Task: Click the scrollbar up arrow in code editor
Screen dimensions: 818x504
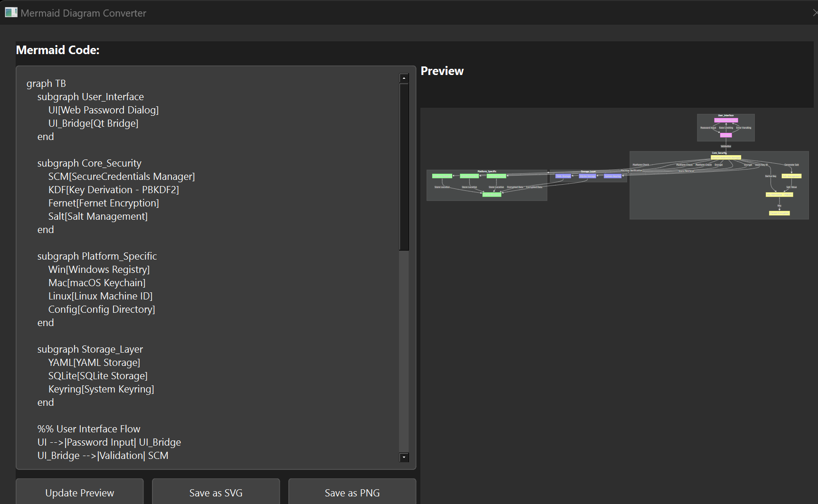Action: coord(404,78)
